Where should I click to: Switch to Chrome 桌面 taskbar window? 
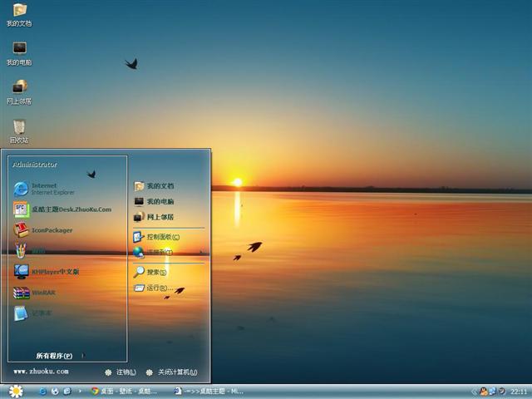pos(129,391)
